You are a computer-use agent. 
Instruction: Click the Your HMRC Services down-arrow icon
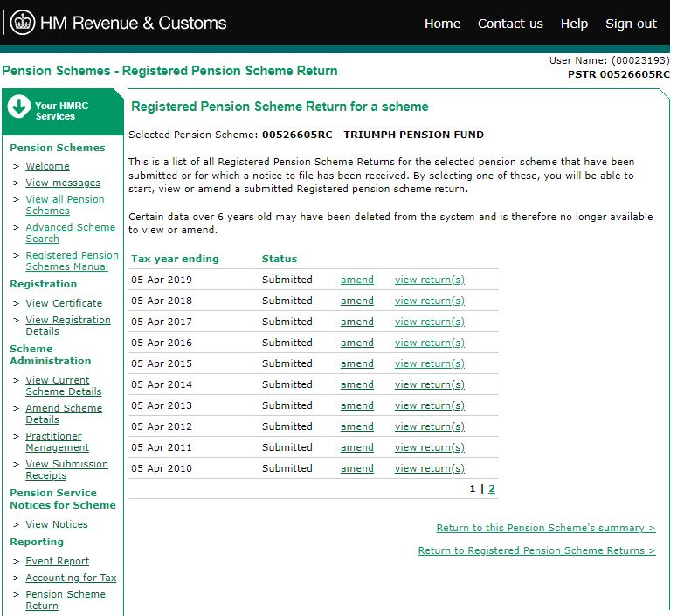tap(19, 107)
